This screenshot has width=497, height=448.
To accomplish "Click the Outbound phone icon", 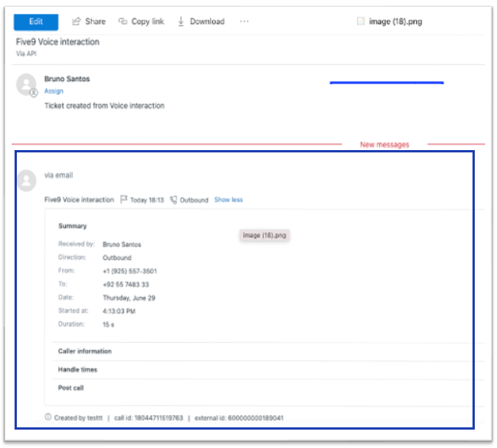I will (174, 200).
